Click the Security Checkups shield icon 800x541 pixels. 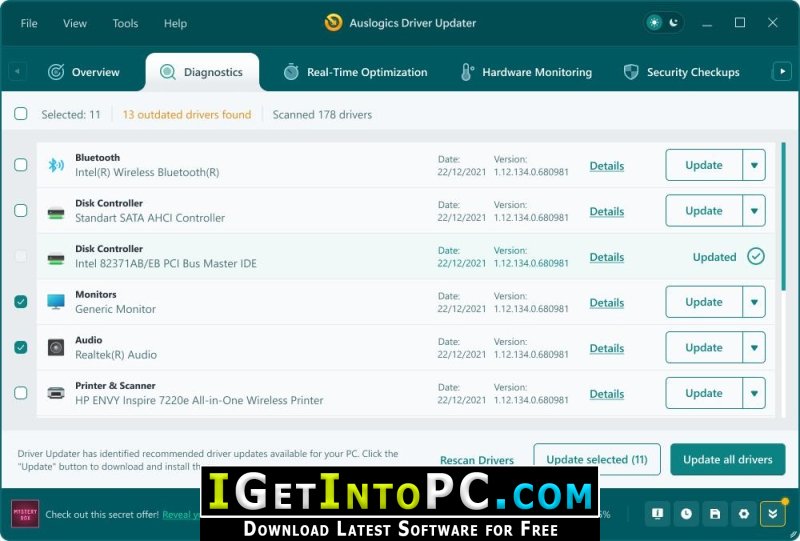point(631,72)
